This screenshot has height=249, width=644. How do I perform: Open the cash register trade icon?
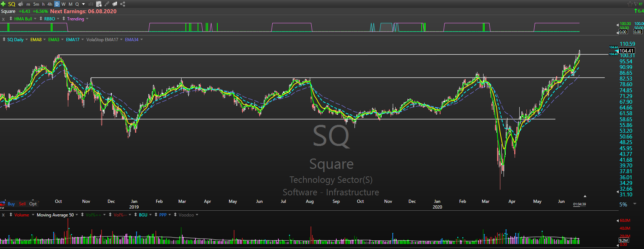21,4
